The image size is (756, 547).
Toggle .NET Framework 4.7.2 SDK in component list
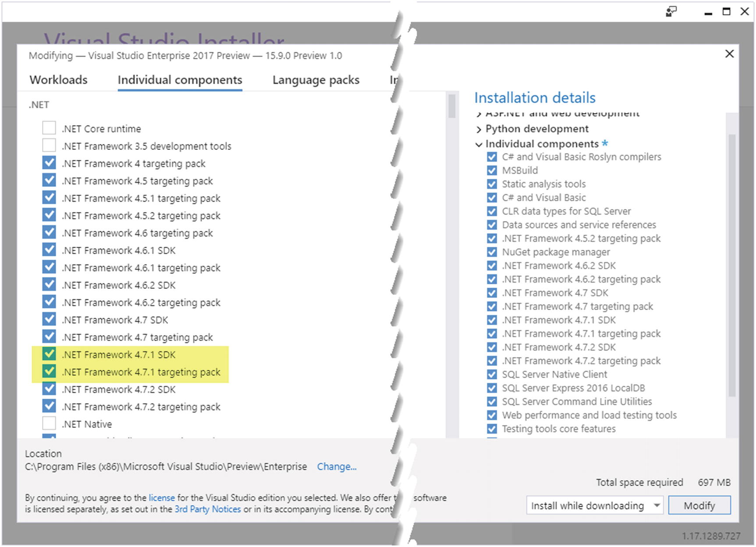pyautogui.click(x=49, y=389)
